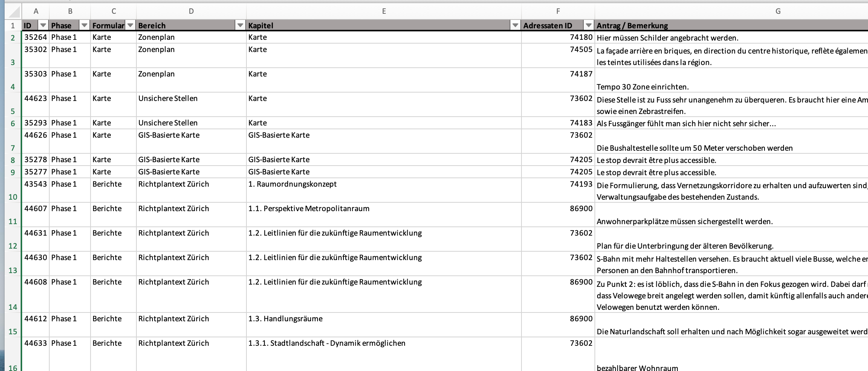Select column D header

tap(191, 11)
